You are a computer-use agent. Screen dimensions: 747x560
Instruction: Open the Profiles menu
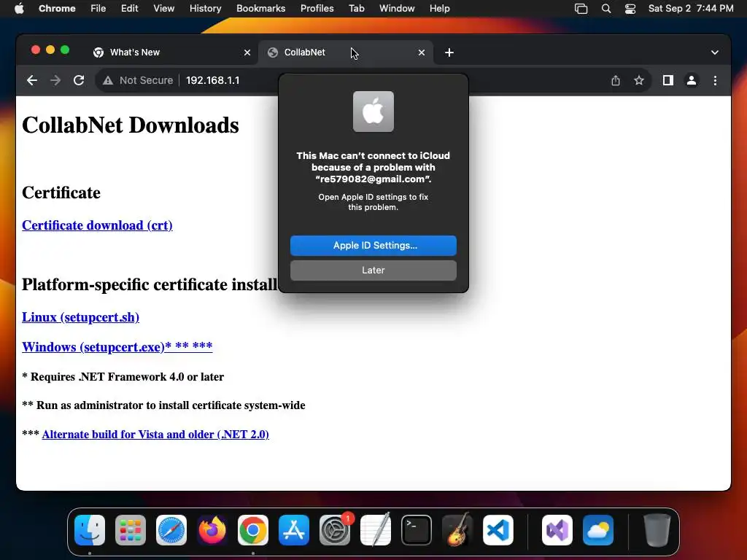(x=317, y=8)
